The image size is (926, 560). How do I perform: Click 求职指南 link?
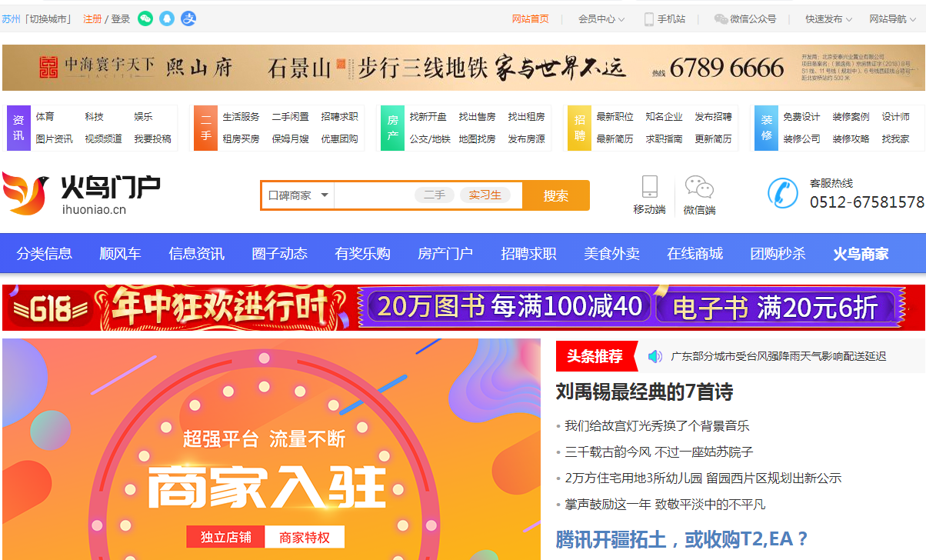point(665,139)
